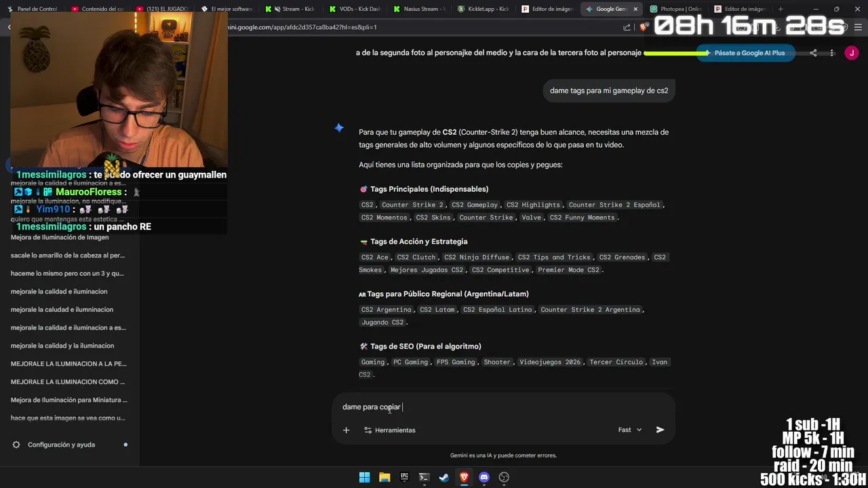868x488 pixels.
Task: Click the Brave browser taskbar icon
Action: click(x=464, y=477)
